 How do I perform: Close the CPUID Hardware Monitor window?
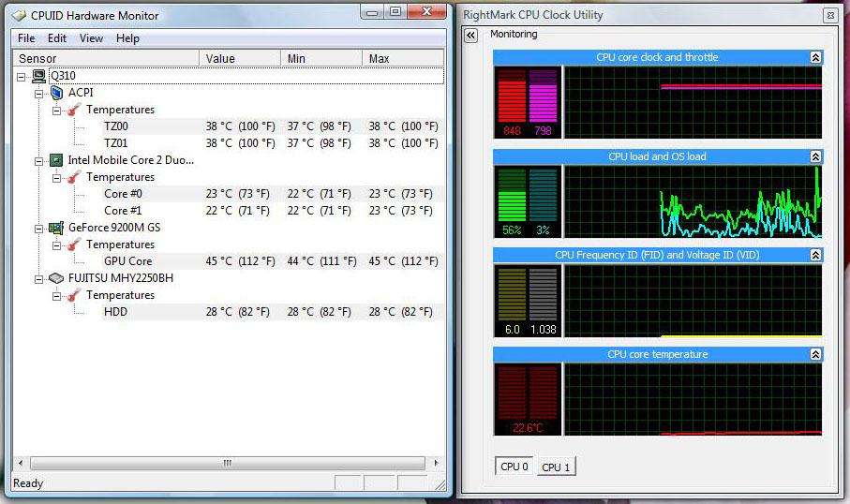426,12
